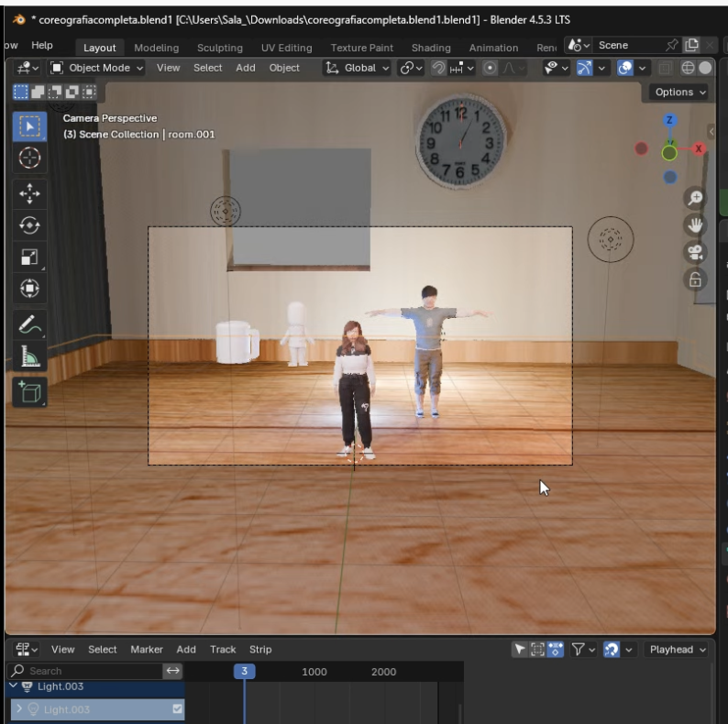Open the Object Mode dropdown
The image size is (728, 724).
(96, 68)
